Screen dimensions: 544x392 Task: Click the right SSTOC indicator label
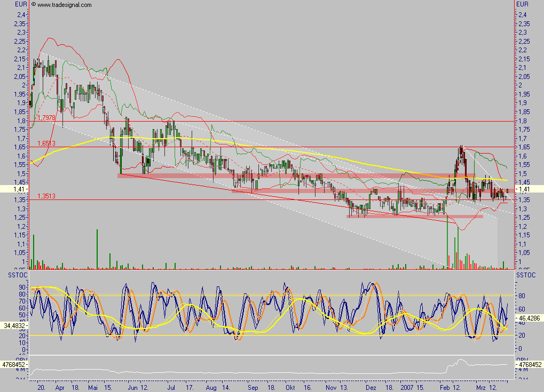pos(525,274)
